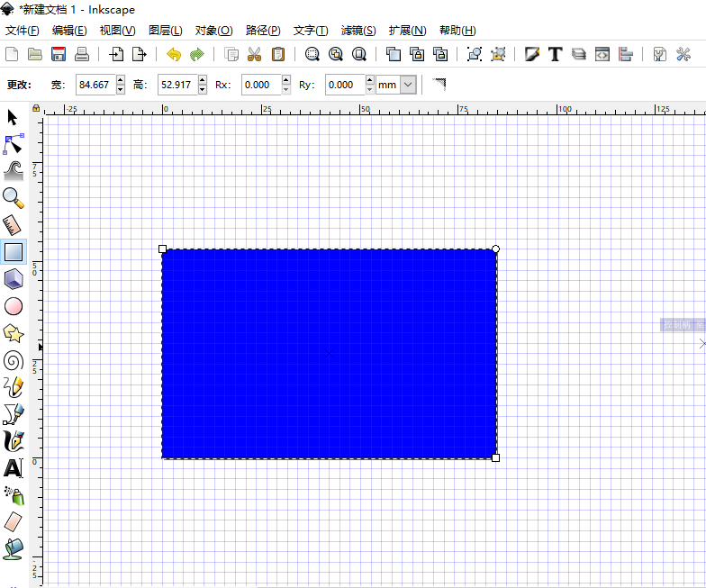Create a new document icon
This screenshot has width=706, height=588.
click(x=12, y=54)
